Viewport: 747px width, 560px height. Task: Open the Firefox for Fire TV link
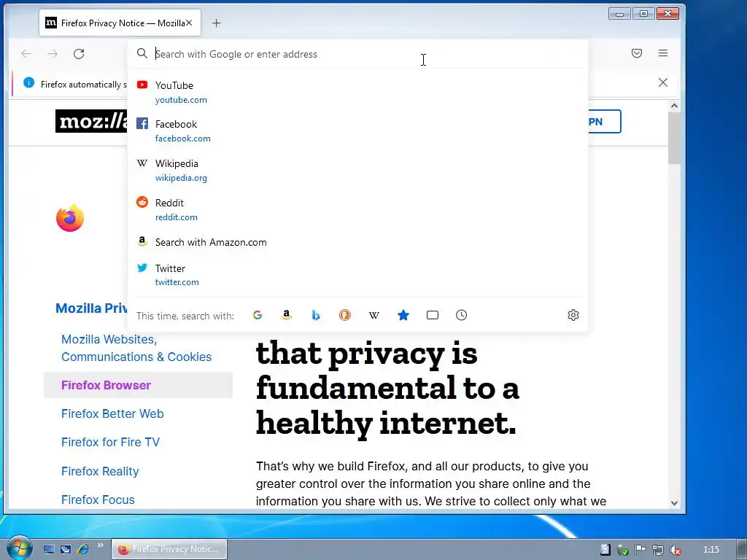coord(110,443)
